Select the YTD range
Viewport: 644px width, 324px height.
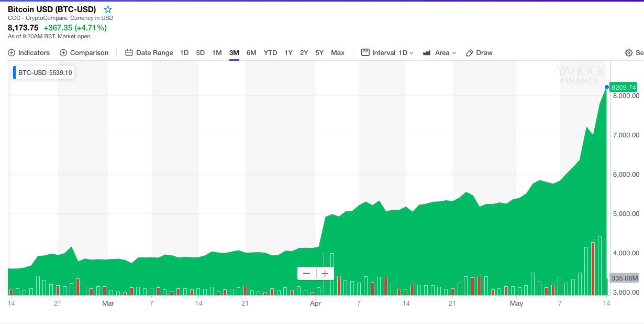pos(270,52)
